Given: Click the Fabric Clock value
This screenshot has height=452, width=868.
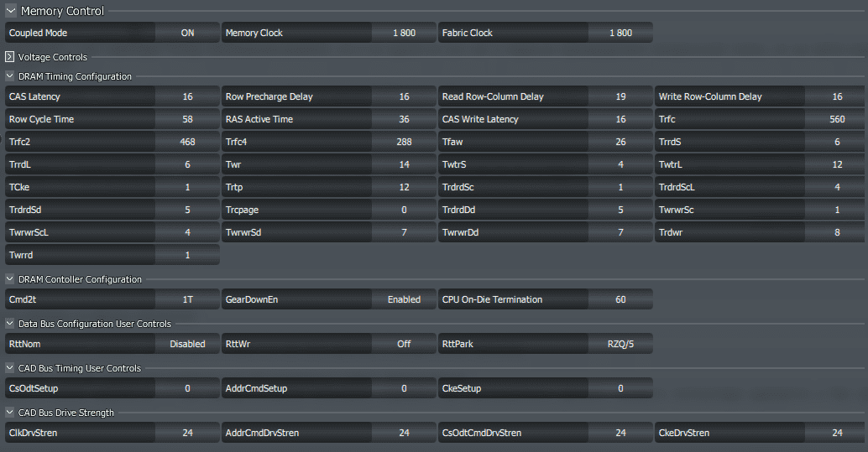Looking at the screenshot, I should (x=620, y=33).
